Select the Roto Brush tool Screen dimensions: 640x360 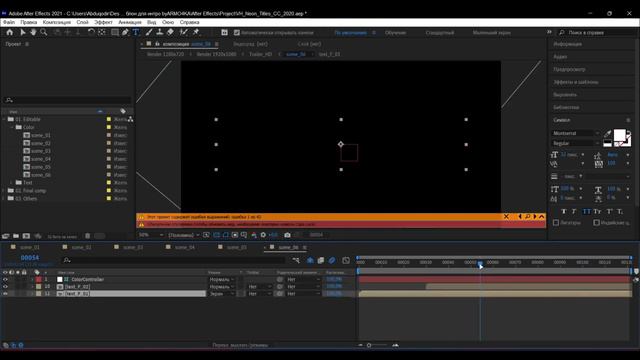point(184,32)
